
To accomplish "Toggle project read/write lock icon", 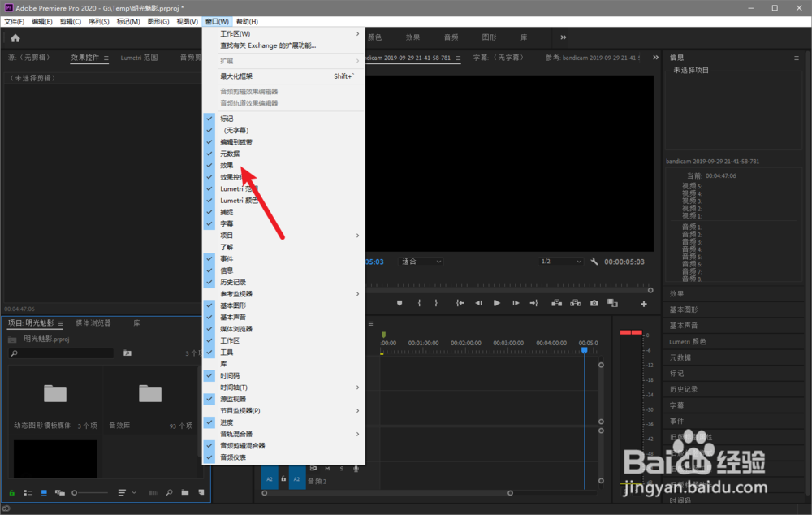I will (x=11, y=493).
